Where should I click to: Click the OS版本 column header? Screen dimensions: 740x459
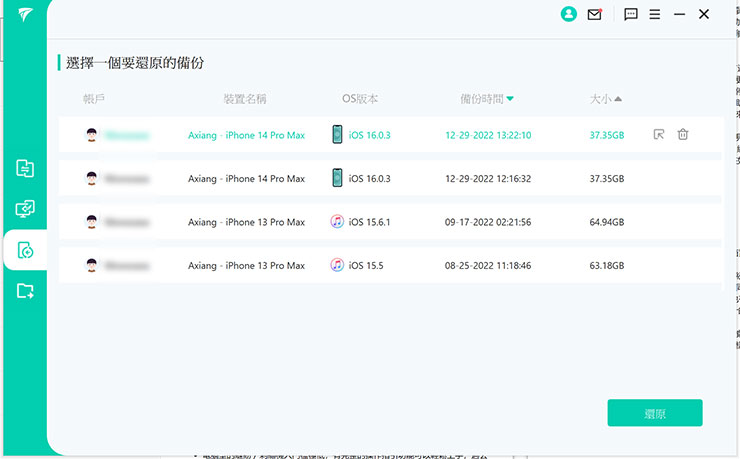tap(360, 99)
